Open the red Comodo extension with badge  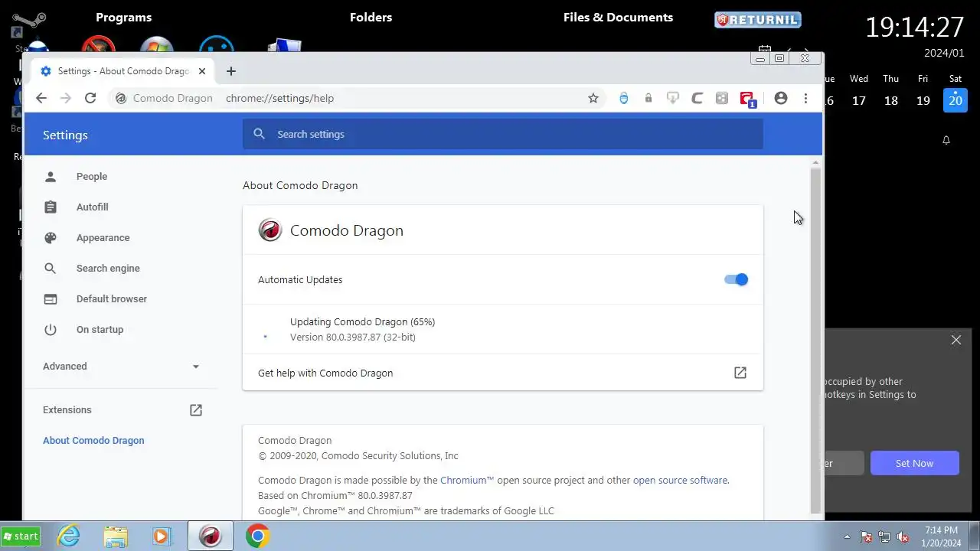click(747, 99)
